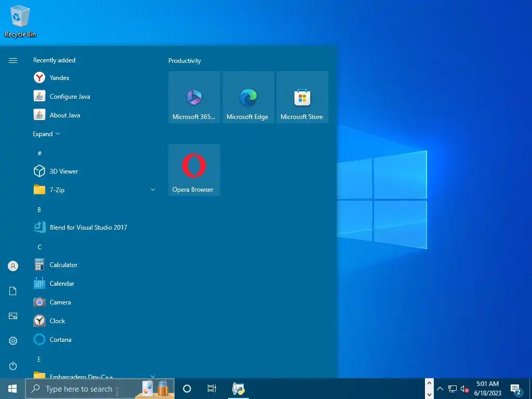Image resolution: width=532 pixels, height=399 pixels.
Task: Open 3D Viewer app
Action: [95, 171]
